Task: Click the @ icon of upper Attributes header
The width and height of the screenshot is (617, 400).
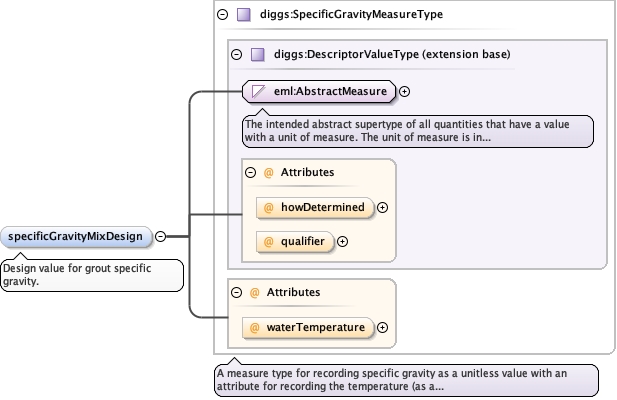Action: (x=268, y=173)
